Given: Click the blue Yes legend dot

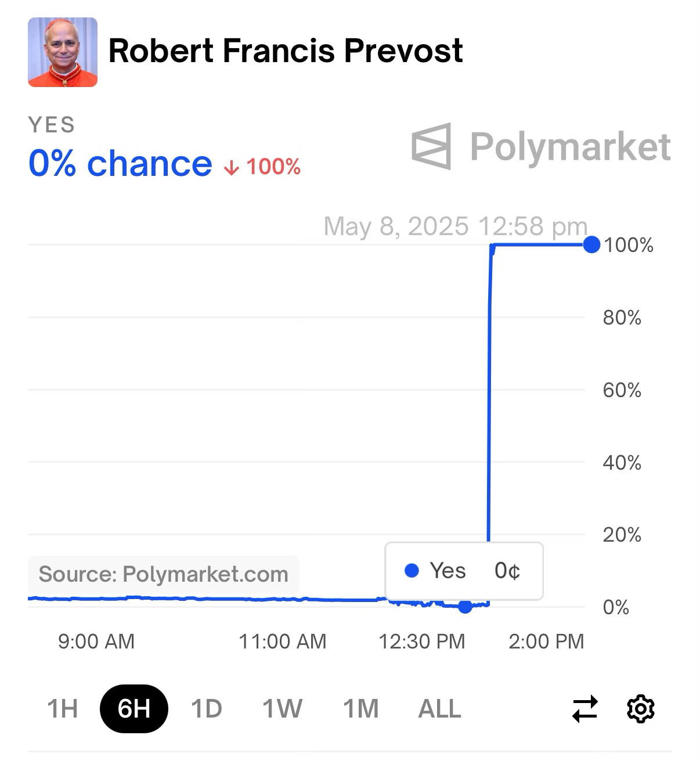Looking at the screenshot, I should click(x=412, y=571).
